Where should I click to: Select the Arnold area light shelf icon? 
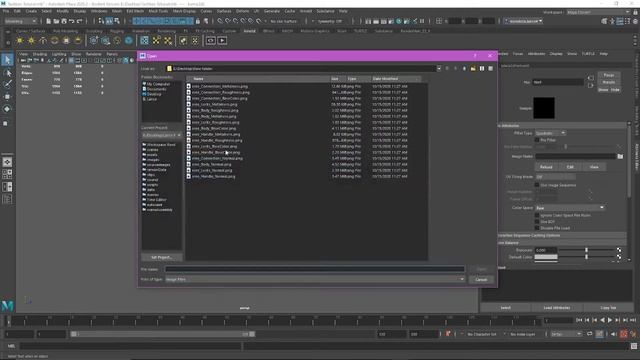[x=20, y=40]
